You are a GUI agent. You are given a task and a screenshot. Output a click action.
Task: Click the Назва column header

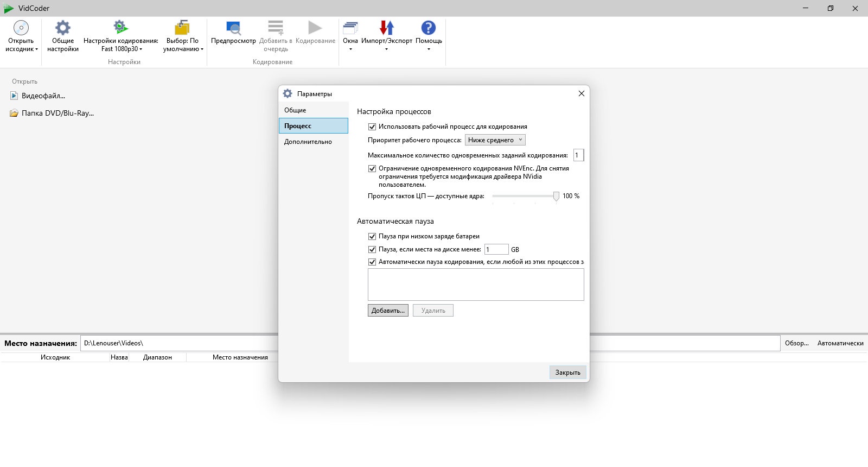[x=119, y=357]
